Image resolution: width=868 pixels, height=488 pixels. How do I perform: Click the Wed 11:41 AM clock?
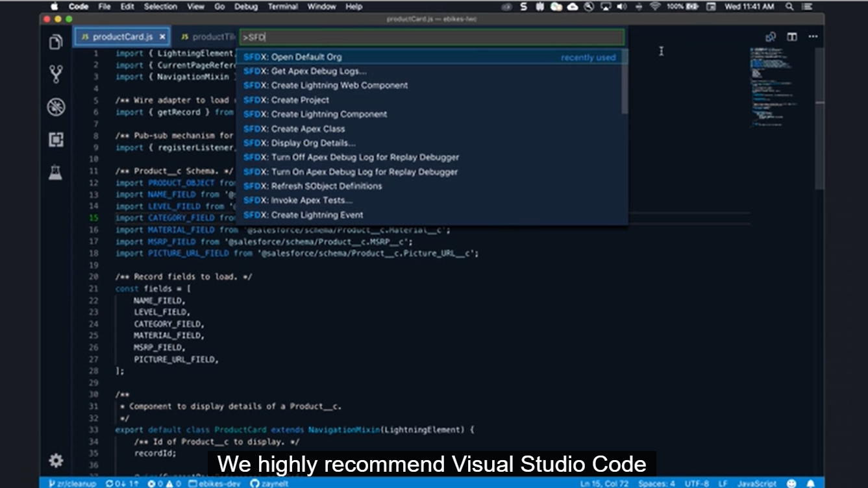(749, 6)
